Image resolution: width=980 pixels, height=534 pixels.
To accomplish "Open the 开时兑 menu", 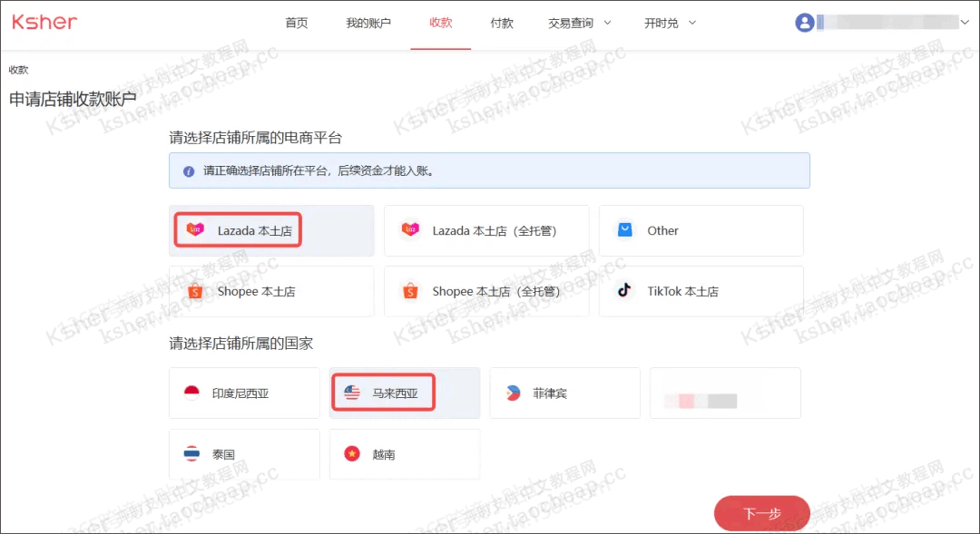I will click(x=661, y=23).
